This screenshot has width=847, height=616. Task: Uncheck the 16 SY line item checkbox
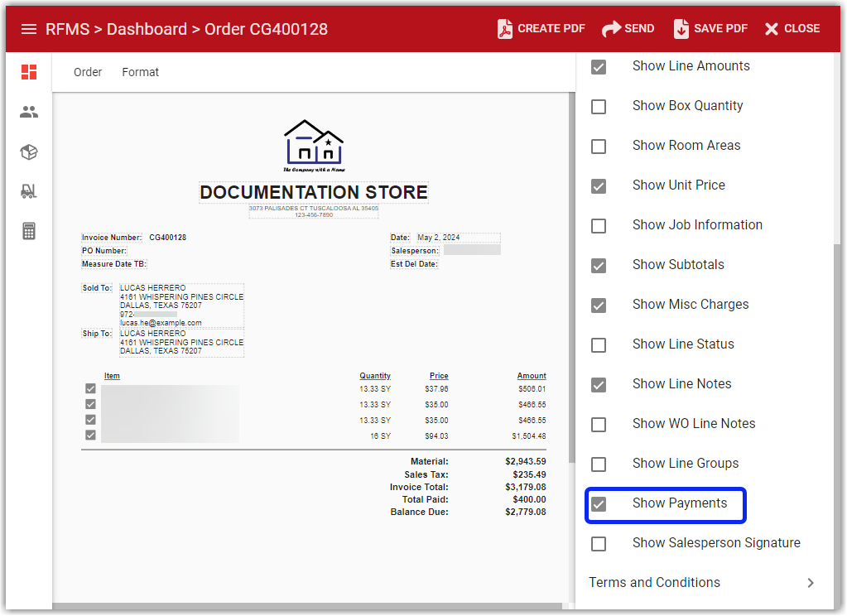tap(90, 436)
